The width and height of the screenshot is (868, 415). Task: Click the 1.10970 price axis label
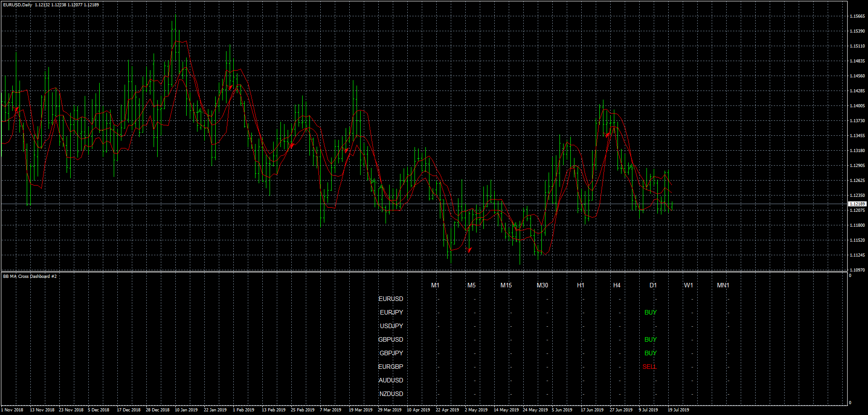point(857,270)
